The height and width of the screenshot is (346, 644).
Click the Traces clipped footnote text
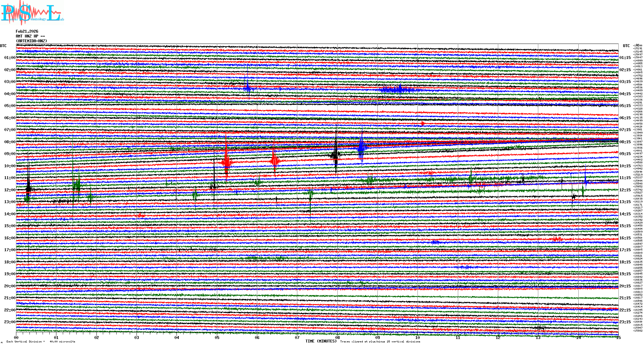[380, 342]
